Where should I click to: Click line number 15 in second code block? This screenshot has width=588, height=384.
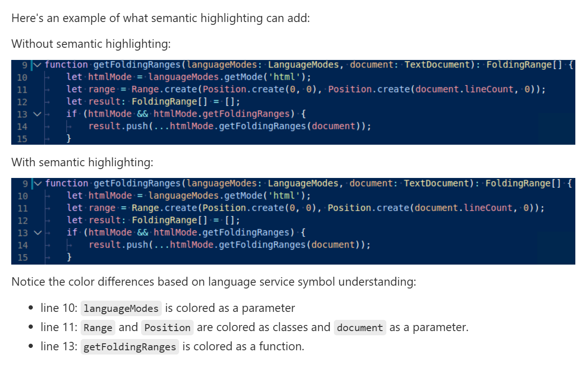click(22, 257)
